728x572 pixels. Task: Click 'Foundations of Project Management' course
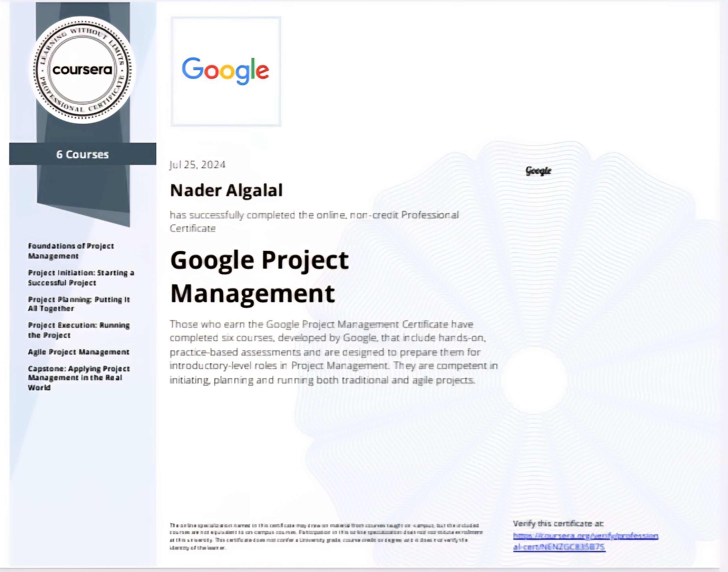click(x=71, y=251)
